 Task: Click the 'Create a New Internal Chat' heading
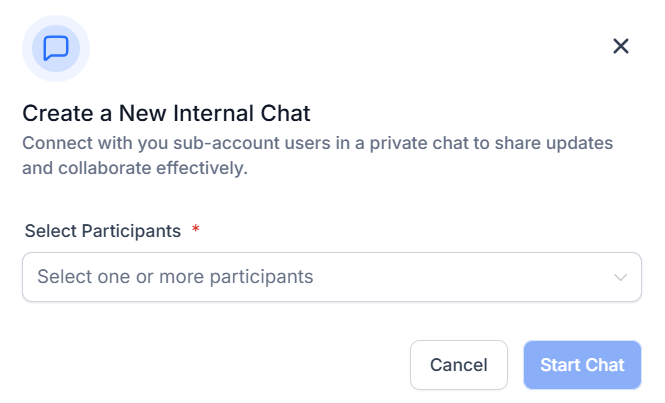(x=166, y=113)
